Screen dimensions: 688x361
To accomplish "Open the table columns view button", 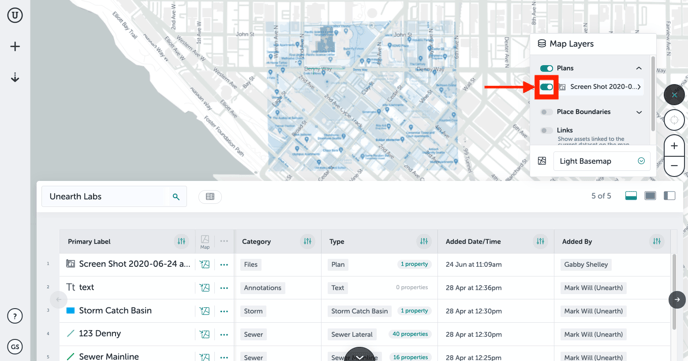I will pyautogui.click(x=210, y=197).
